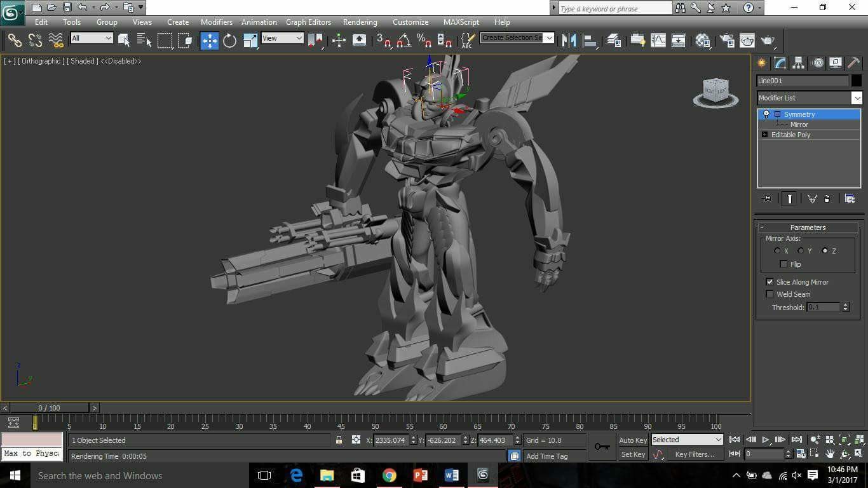Image resolution: width=868 pixels, height=488 pixels.
Task: Click Zoom Extents Selected in viewport controls
Action: 844,439
